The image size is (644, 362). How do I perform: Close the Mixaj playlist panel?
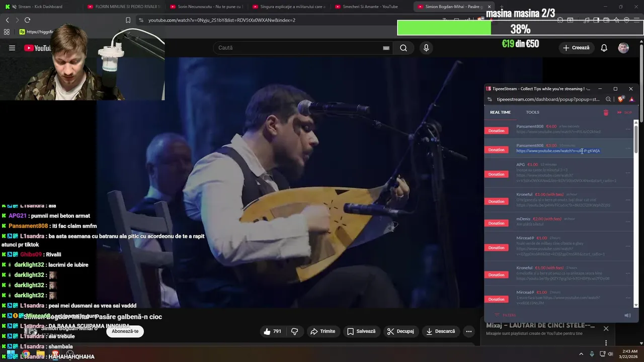[606, 328]
